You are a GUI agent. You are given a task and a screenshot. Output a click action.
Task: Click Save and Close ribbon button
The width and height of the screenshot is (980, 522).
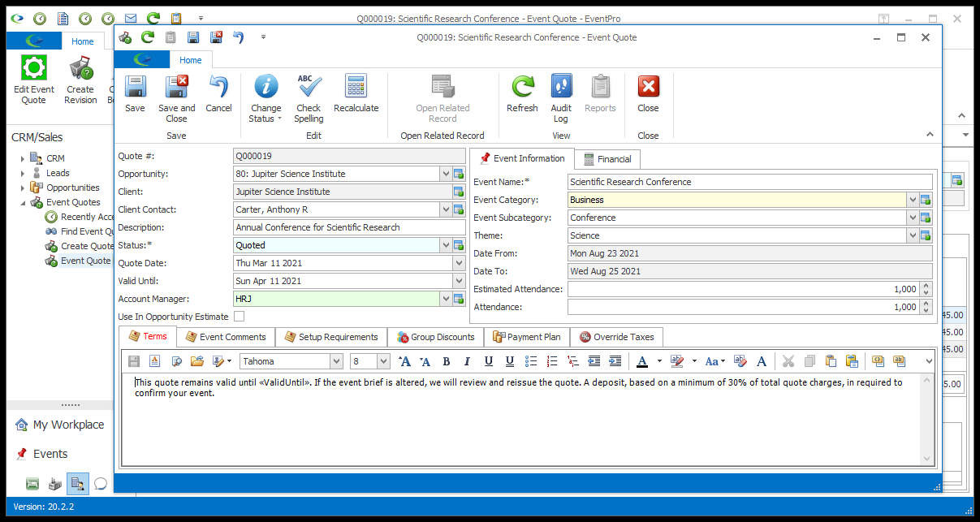(x=176, y=97)
